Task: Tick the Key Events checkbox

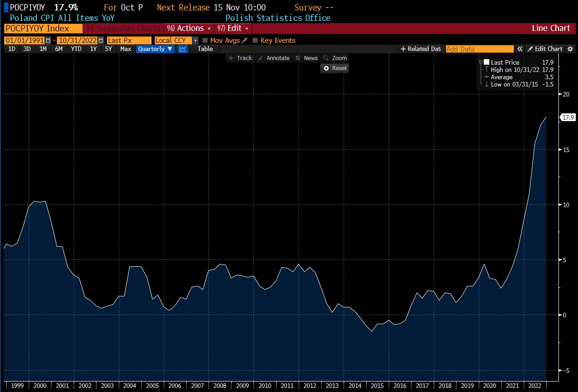Action: coord(255,41)
